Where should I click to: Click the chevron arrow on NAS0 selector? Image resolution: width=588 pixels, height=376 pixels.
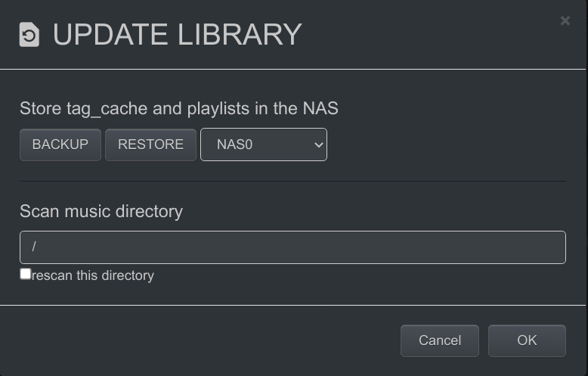[x=319, y=144]
